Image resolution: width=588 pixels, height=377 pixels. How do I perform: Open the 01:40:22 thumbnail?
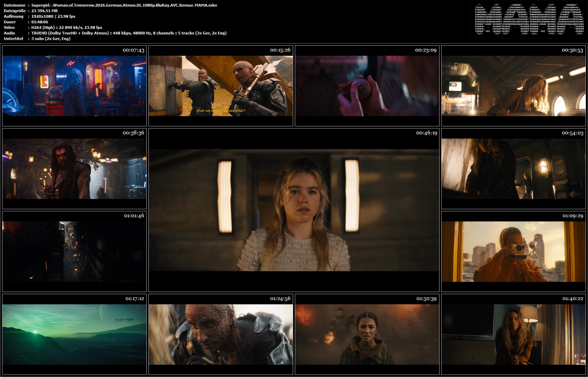(x=513, y=334)
